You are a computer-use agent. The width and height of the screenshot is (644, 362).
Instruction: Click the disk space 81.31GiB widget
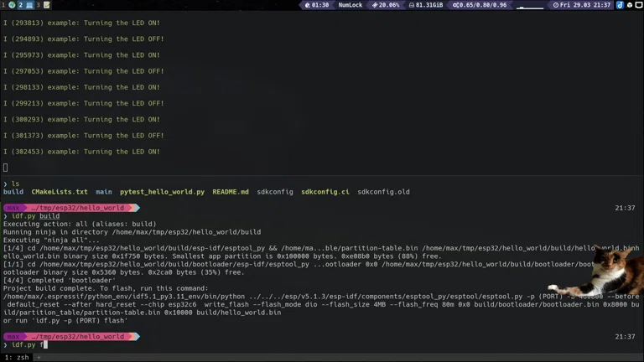point(424,5)
